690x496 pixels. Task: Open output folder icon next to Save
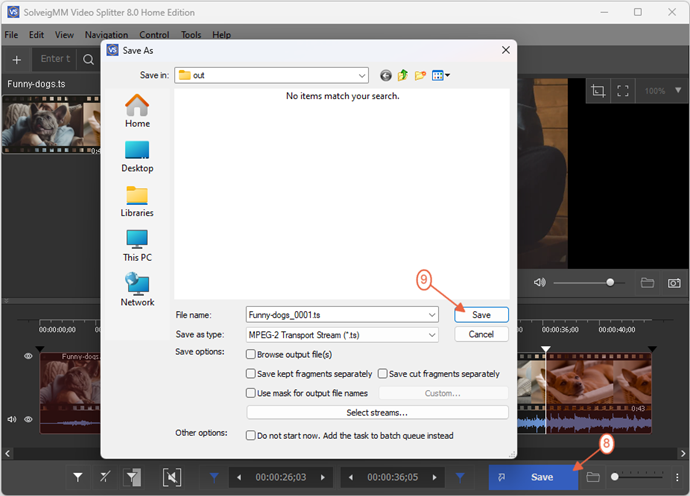tap(593, 477)
